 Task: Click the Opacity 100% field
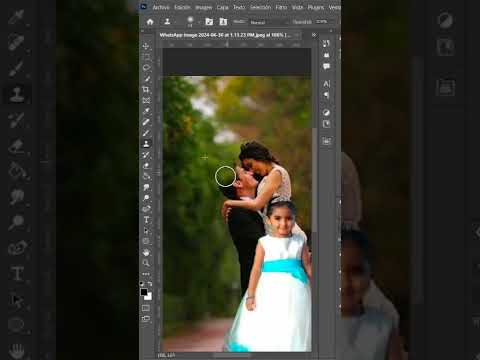point(322,22)
